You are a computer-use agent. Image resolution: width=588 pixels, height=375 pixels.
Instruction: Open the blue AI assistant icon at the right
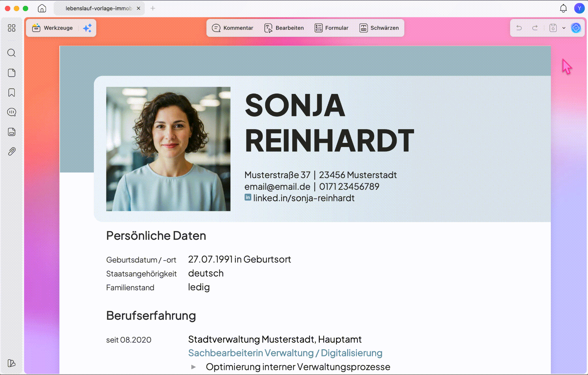point(576,28)
